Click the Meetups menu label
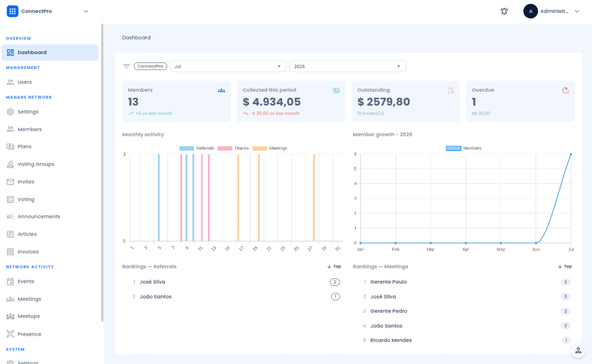 [29, 316]
